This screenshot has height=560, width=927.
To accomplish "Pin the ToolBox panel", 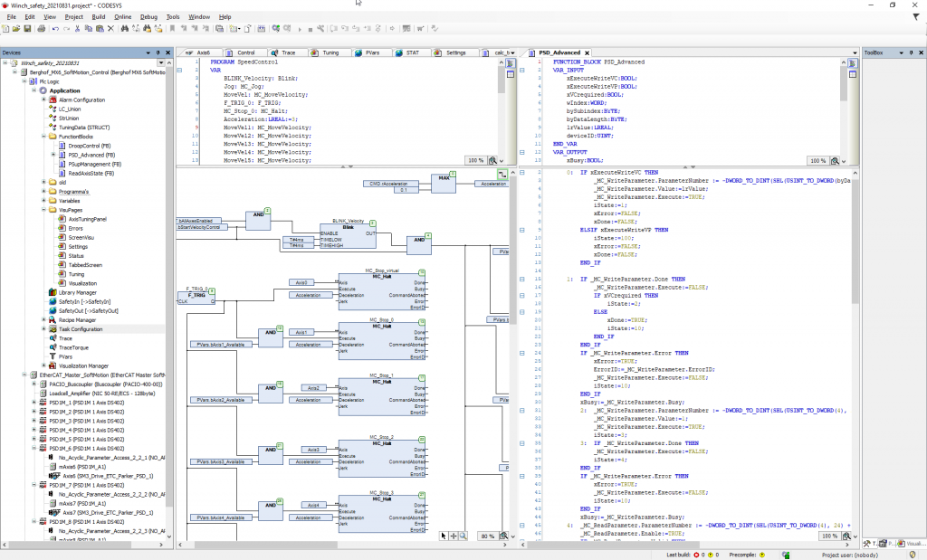I will [x=911, y=52].
